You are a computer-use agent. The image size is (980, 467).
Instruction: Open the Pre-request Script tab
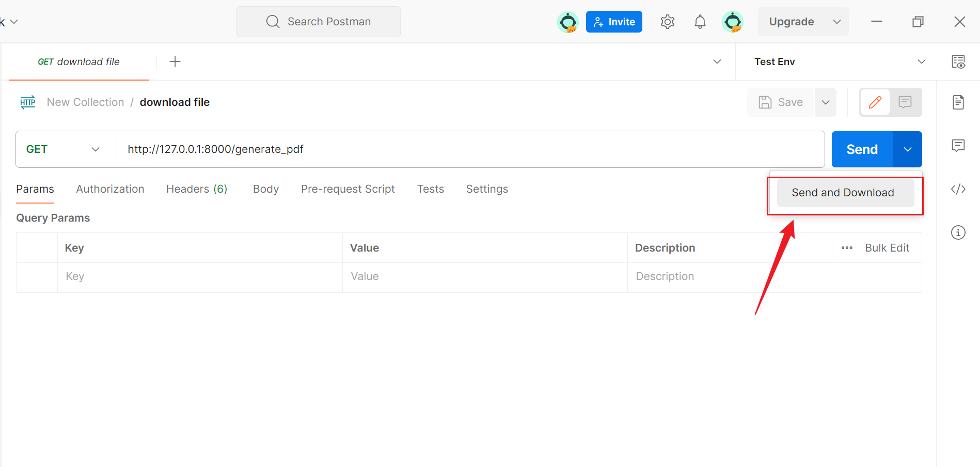[348, 189]
